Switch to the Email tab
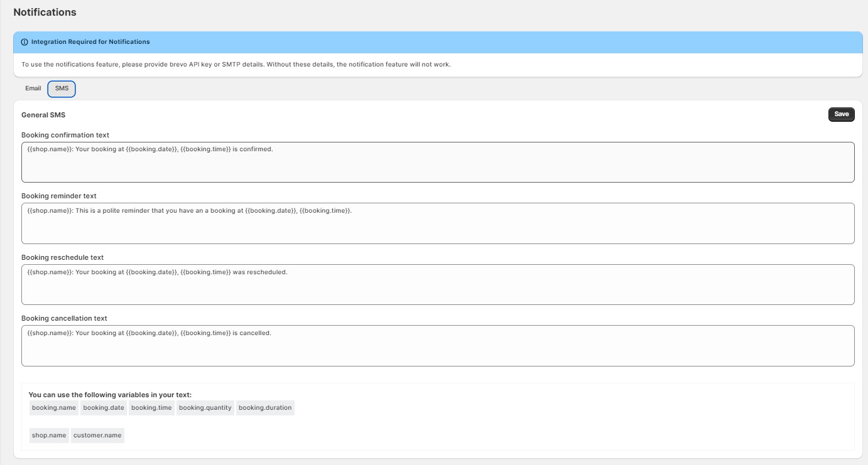This screenshot has width=868, height=465. click(x=33, y=88)
